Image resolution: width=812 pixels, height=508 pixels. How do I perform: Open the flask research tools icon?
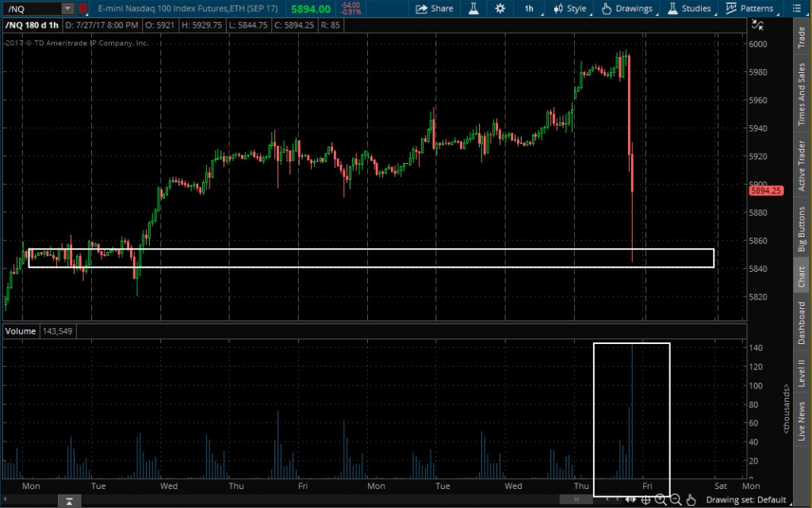[473, 9]
